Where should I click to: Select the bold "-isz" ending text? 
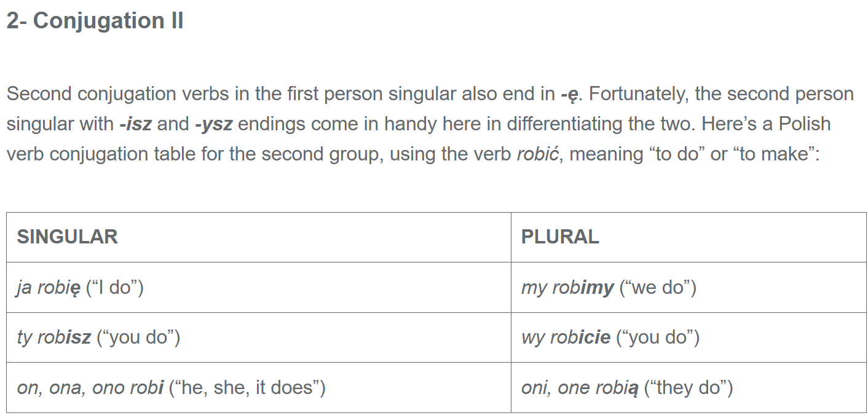pyautogui.click(x=135, y=124)
